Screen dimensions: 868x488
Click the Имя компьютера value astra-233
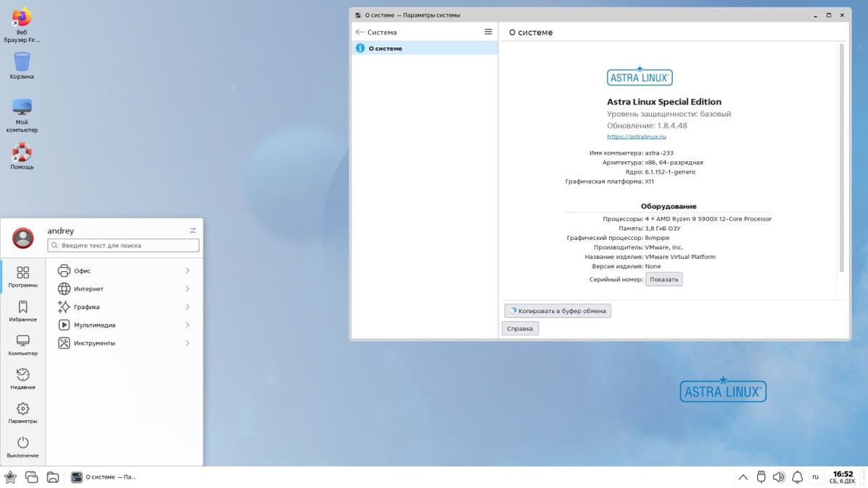[x=659, y=153]
